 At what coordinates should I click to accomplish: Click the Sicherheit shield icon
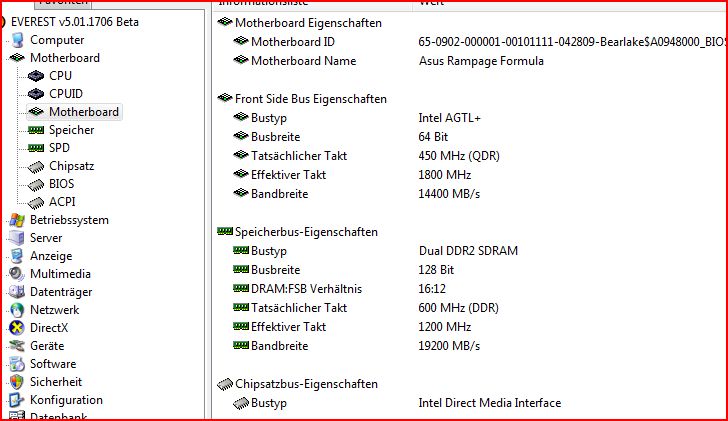coord(17,382)
